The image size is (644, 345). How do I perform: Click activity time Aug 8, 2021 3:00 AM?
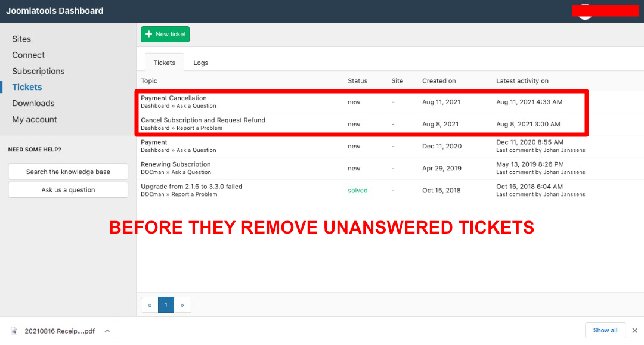point(528,125)
